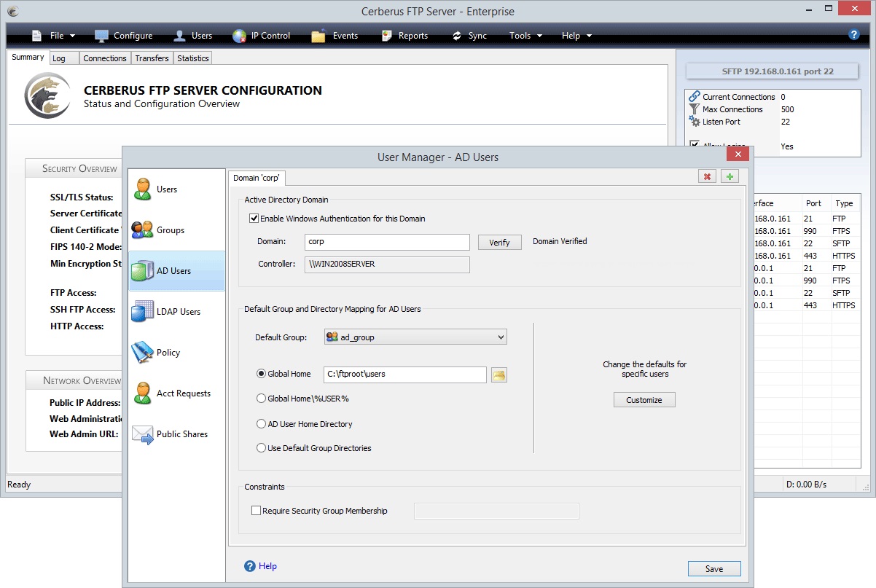Click the Controller field showing WIN2008SERVER
The width and height of the screenshot is (876, 588).
[x=387, y=264]
